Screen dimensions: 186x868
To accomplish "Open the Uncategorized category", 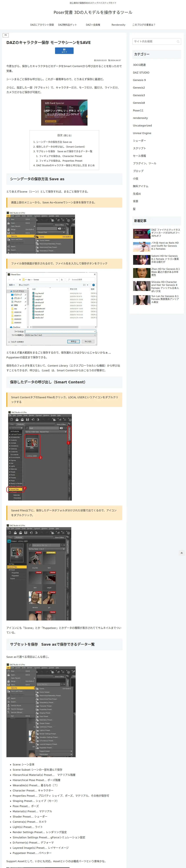I will point(142,126).
